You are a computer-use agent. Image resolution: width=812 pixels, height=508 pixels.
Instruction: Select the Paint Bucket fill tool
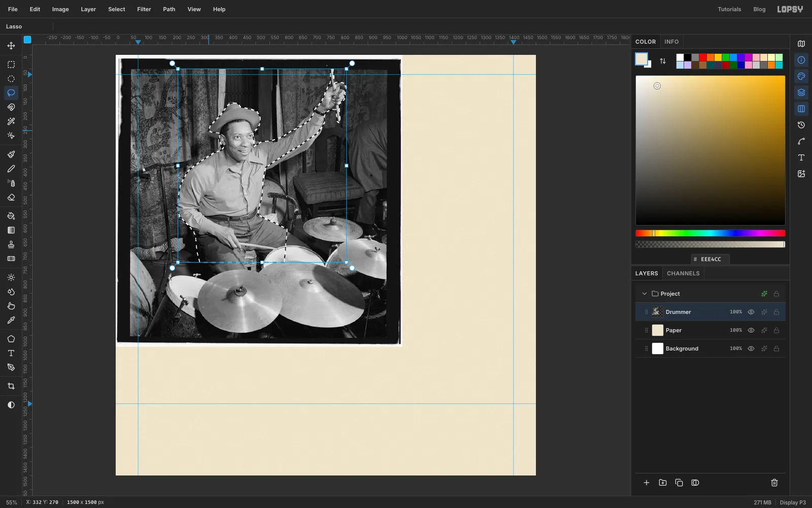11,216
